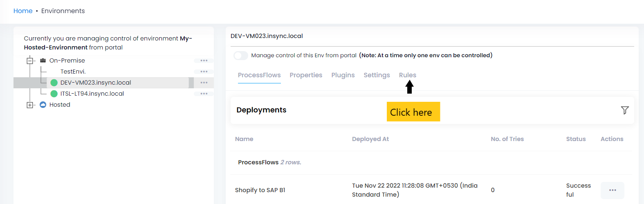Open three-dot menu for TestEnvi.
The image size is (644, 204).
[204, 72]
